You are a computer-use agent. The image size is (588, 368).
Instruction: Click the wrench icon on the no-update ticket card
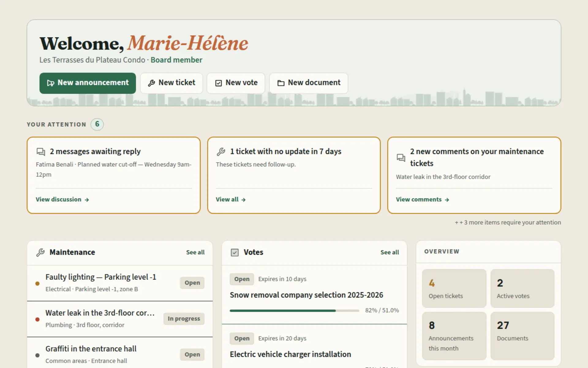click(221, 151)
